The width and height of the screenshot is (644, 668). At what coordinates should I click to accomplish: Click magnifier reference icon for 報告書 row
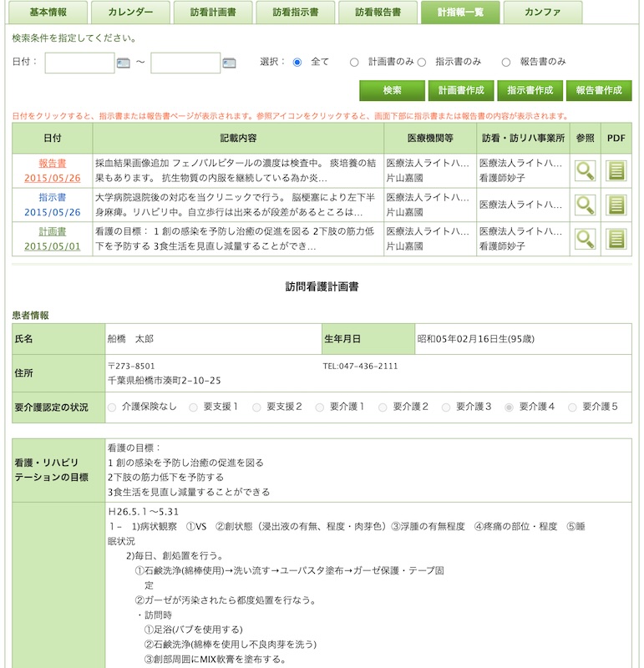[x=585, y=171]
